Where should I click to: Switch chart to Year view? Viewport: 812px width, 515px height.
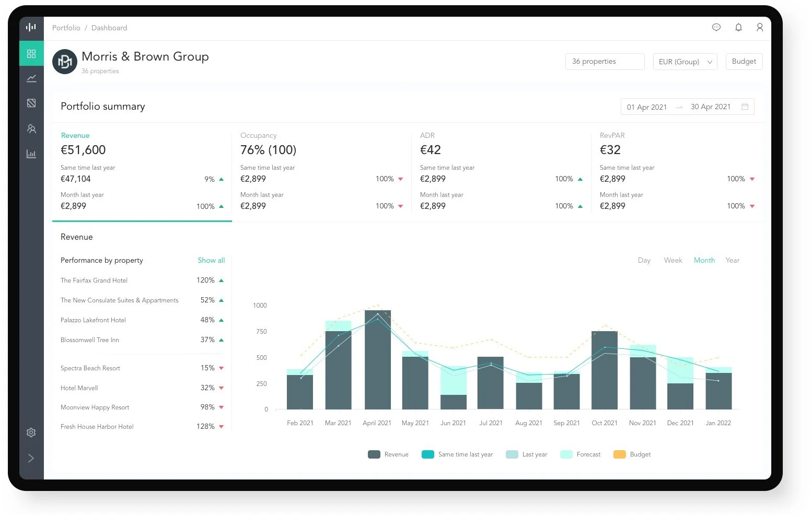point(733,260)
